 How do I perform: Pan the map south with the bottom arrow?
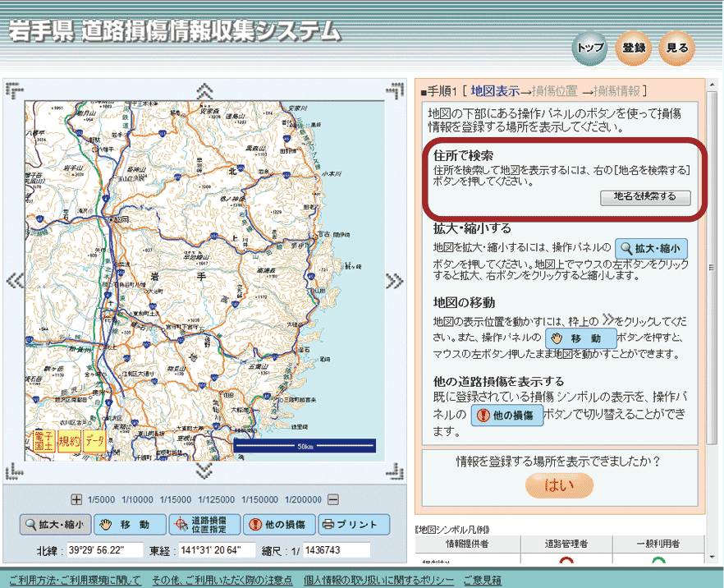(x=204, y=471)
